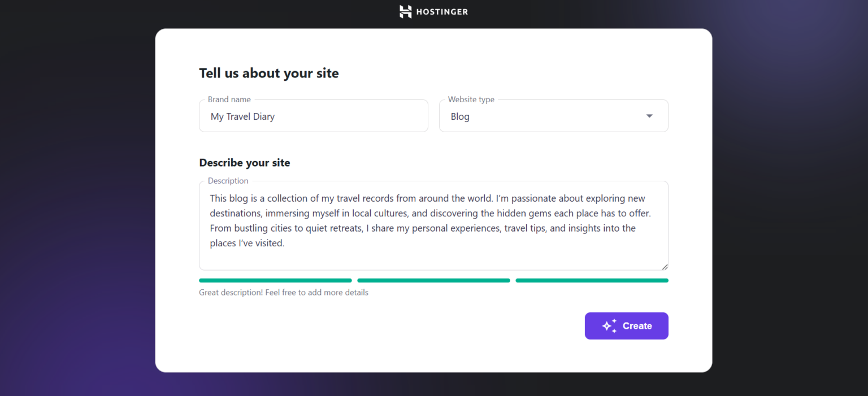Click the Hostinger 'H' emblem at top center
Screen dimensions: 868x396
coord(405,11)
